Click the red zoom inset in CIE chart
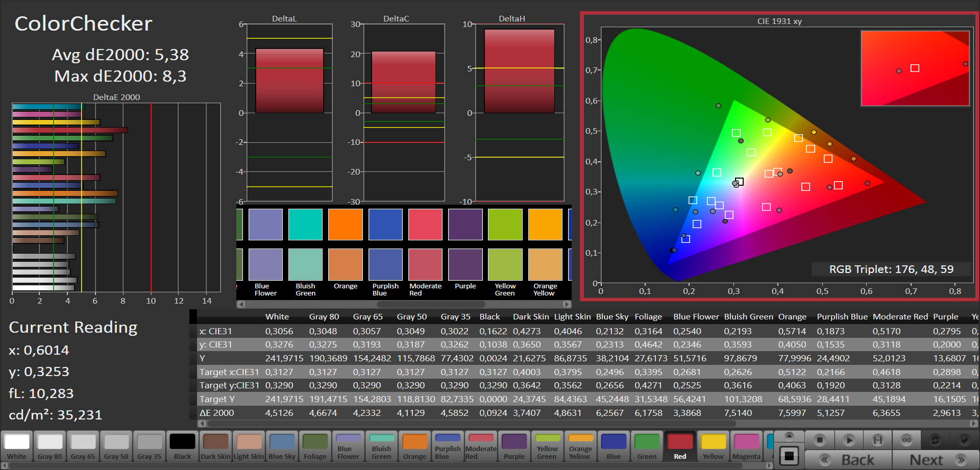This screenshot has height=470, width=980. 915,68
